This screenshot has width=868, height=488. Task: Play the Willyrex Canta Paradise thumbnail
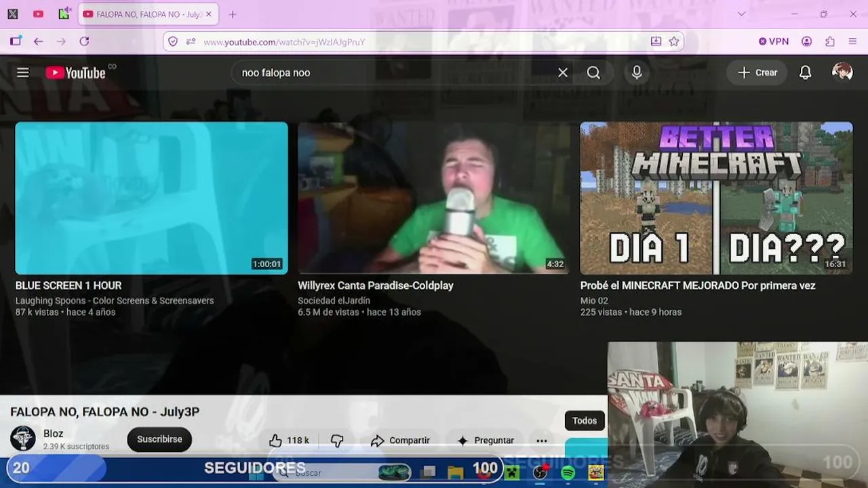(434, 198)
